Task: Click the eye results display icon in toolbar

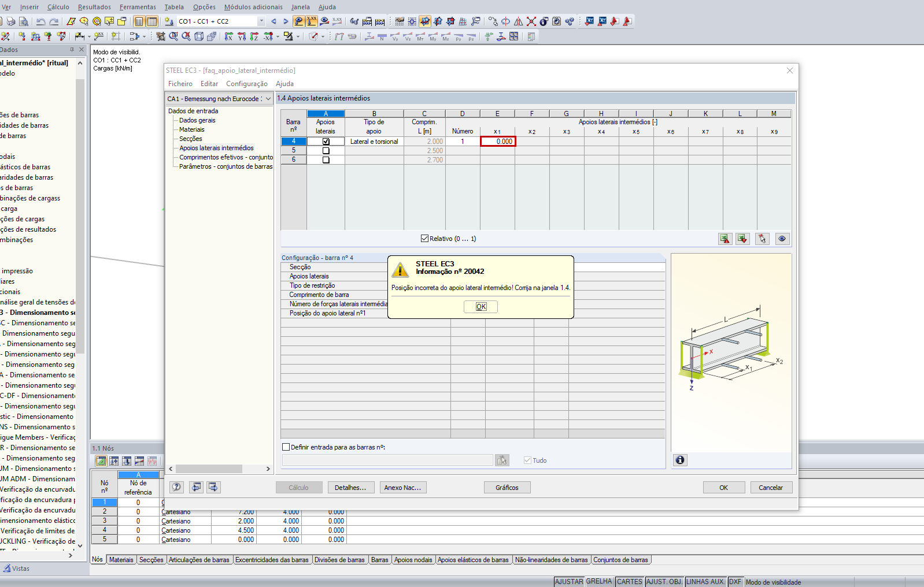Action: tap(324, 21)
